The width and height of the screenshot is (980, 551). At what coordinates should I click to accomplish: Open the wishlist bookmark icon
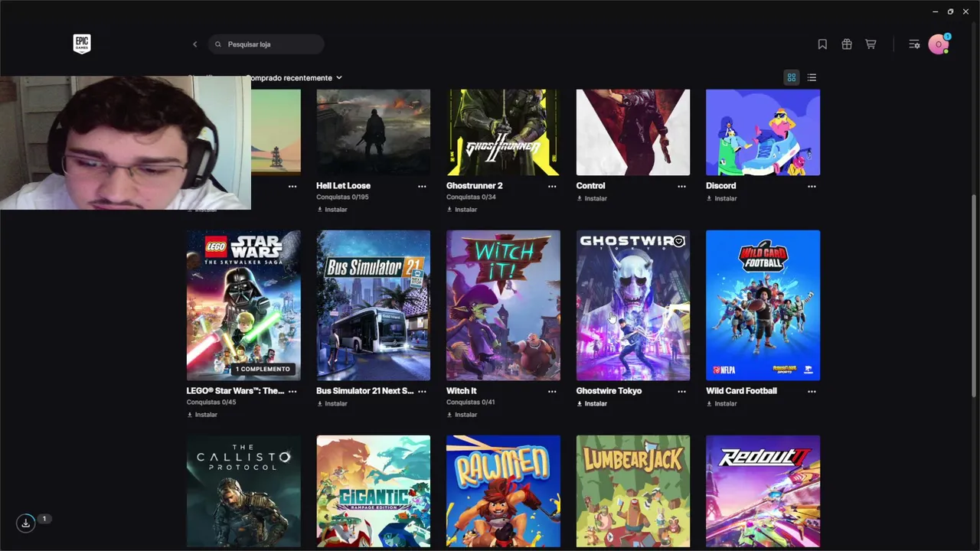[822, 44]
